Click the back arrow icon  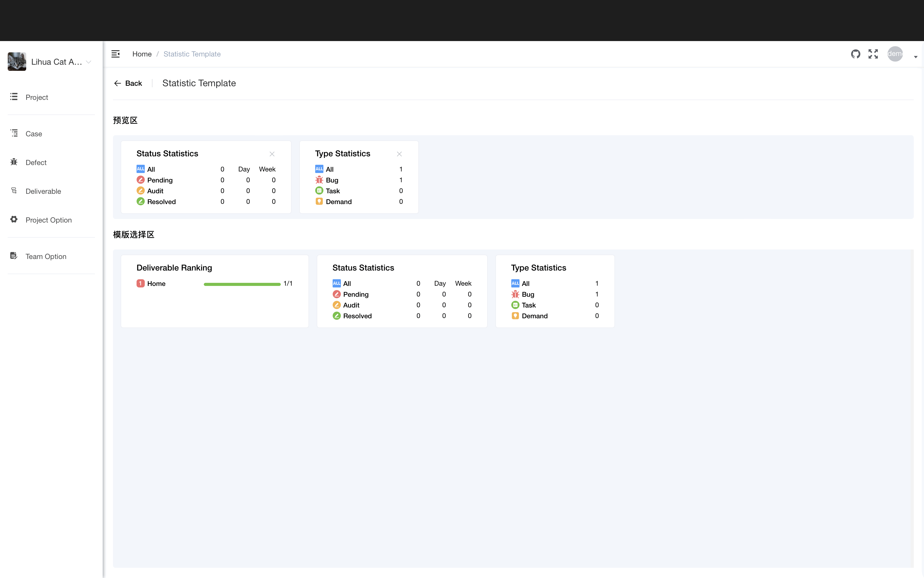117,83
